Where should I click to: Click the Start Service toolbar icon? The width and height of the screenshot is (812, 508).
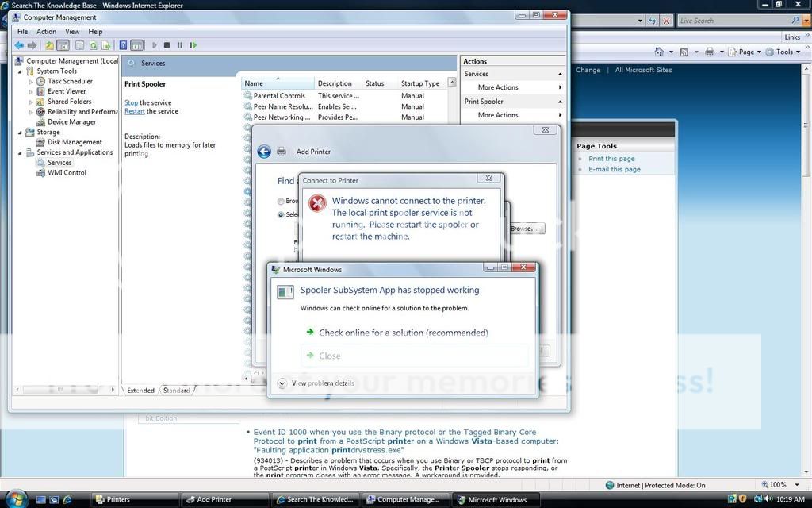coord(155,45)
